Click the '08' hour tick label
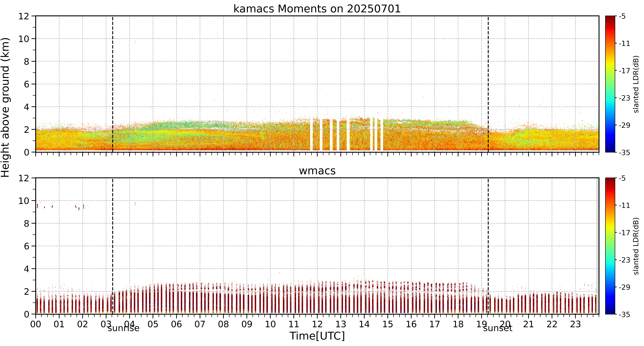The width and height of the screenshot is (644, 346). pos(223,324)
